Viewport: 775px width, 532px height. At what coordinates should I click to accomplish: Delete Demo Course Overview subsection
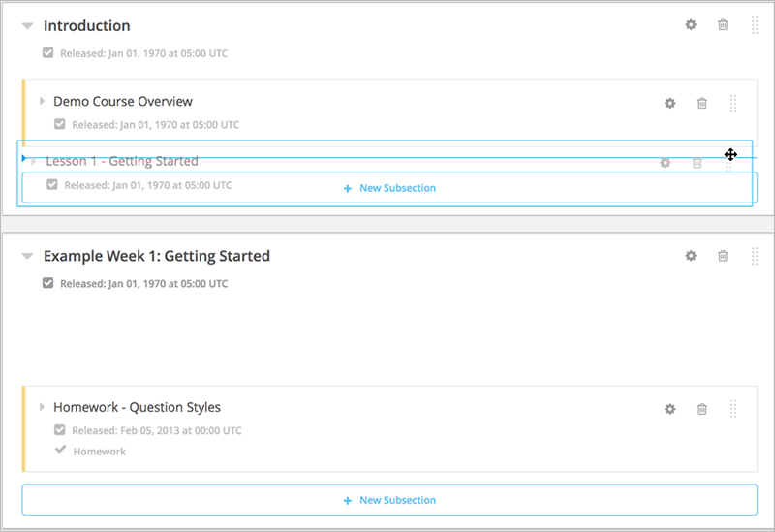pyautogui.click(x=701, y=103)
